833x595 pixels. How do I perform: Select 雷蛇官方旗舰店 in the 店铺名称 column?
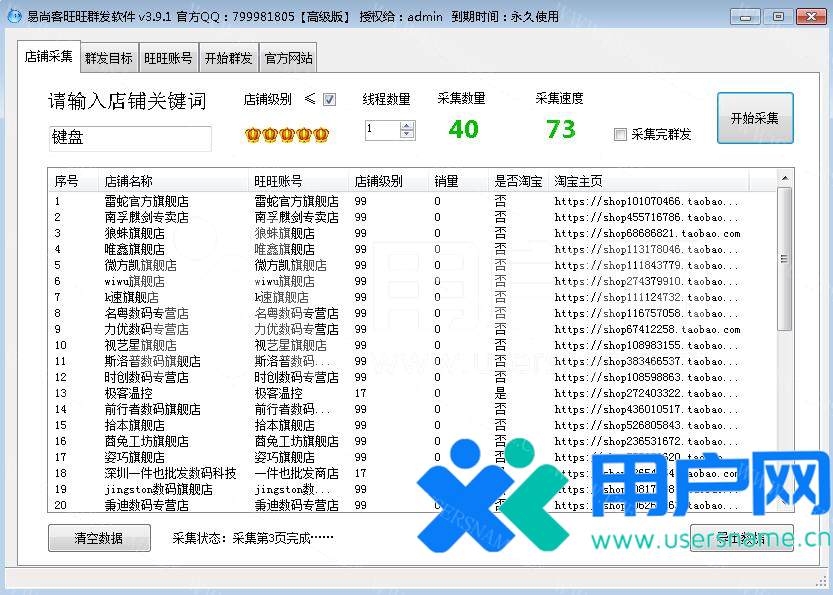[146, 202]
